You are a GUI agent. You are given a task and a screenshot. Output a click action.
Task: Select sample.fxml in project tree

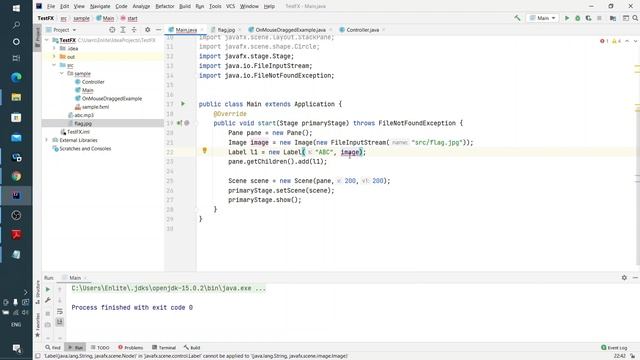pos(96,107)
